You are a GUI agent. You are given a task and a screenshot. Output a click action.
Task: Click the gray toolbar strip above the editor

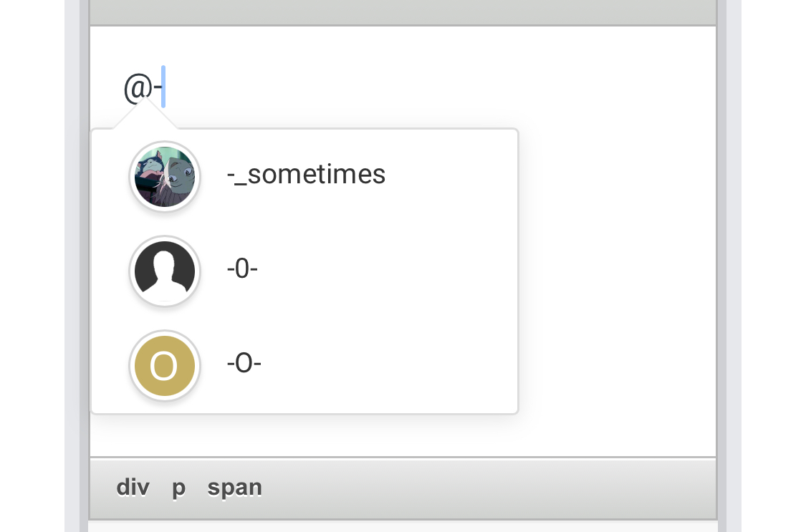(x=403, y=11)
